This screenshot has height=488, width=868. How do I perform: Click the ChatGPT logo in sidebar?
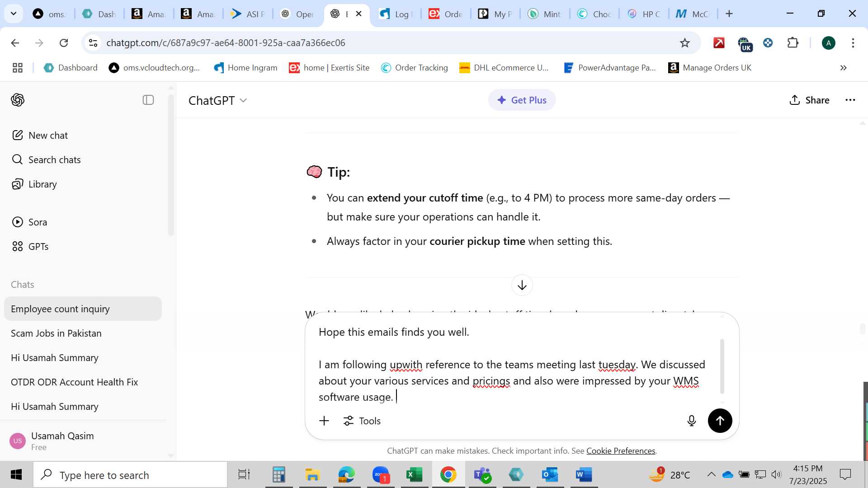18,100
